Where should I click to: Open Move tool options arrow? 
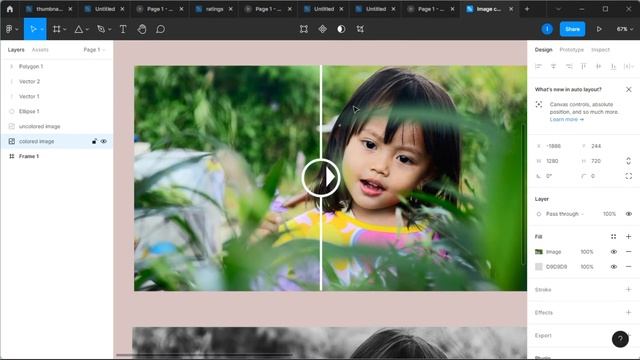(x=42, y=29)
